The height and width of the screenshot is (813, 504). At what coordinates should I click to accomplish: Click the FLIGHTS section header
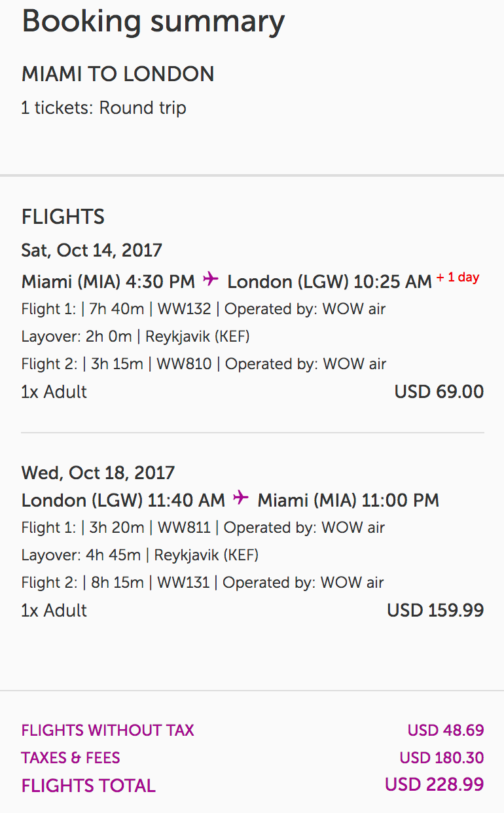click(x=63, y=217)
